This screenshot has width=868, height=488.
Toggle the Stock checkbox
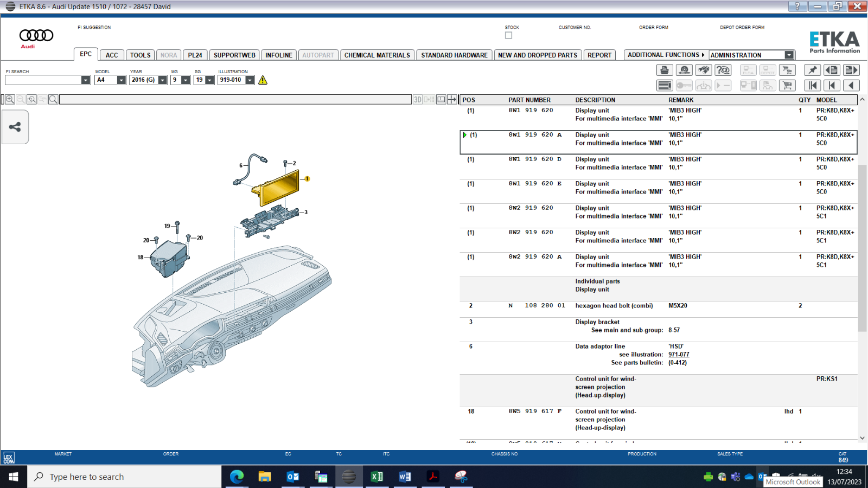508,35
